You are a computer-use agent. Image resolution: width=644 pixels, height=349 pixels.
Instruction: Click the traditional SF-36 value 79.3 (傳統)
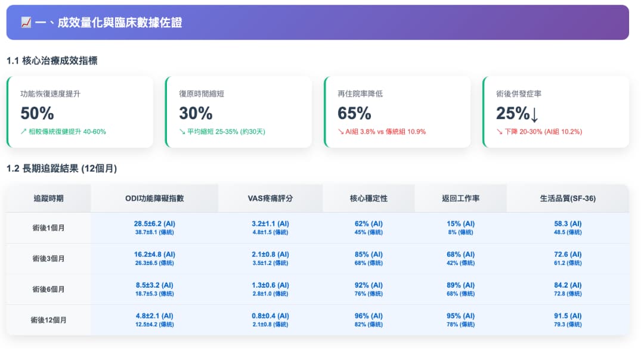pos(568,325)
